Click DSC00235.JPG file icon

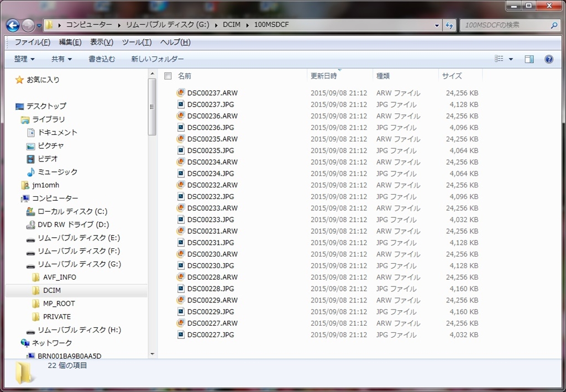tap(181, 150)
